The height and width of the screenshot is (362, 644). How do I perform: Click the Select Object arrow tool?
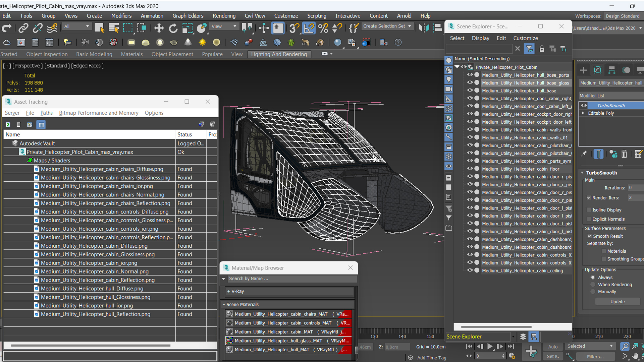pyautogui.click(x=99, y=28)
